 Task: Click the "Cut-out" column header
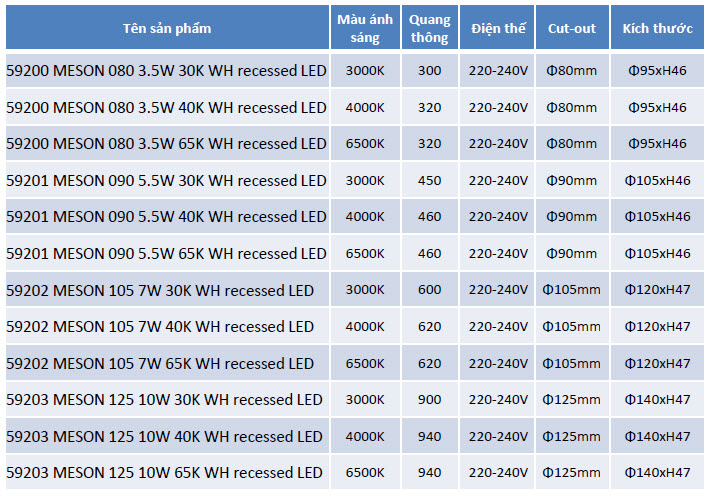pos(571,28)
